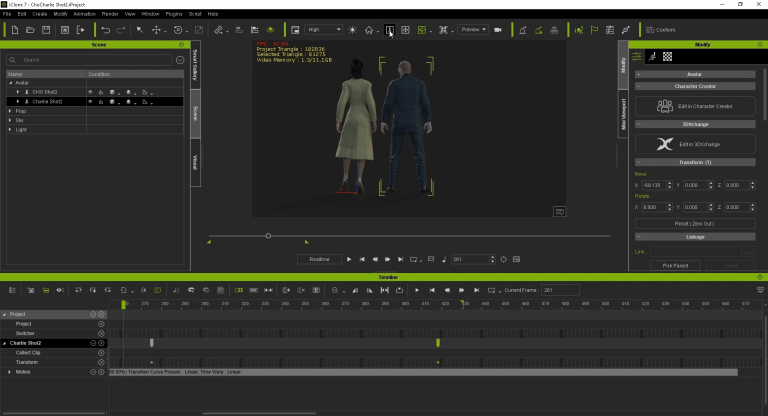Click the Edit in 3DXchange icon
Image resolution: width=768 pixels, height=416 pixels.
(666, 144)
